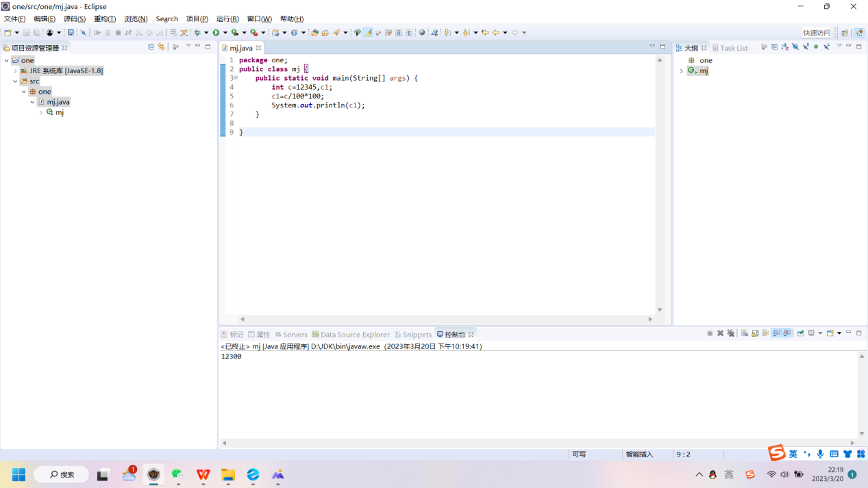Toggle Link with Editor in Project Explorer

click(x=162, y=47)
